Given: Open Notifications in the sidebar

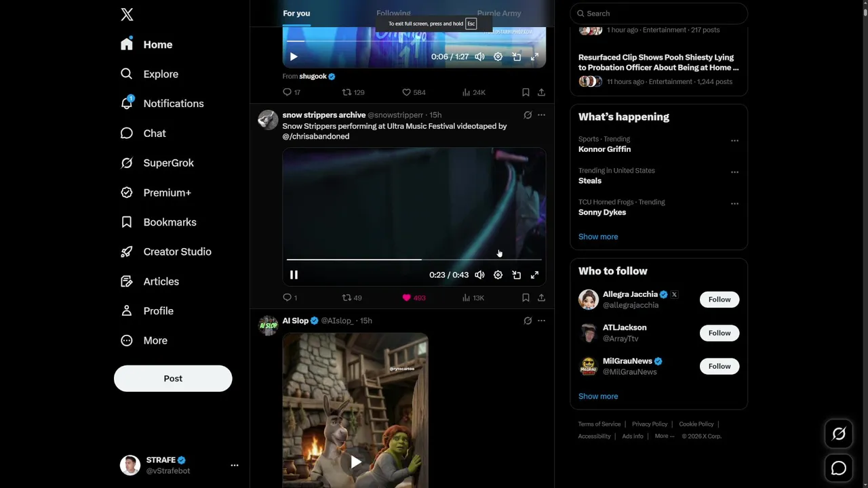Looking at the screenshot, I should click(x=163, y=104).
